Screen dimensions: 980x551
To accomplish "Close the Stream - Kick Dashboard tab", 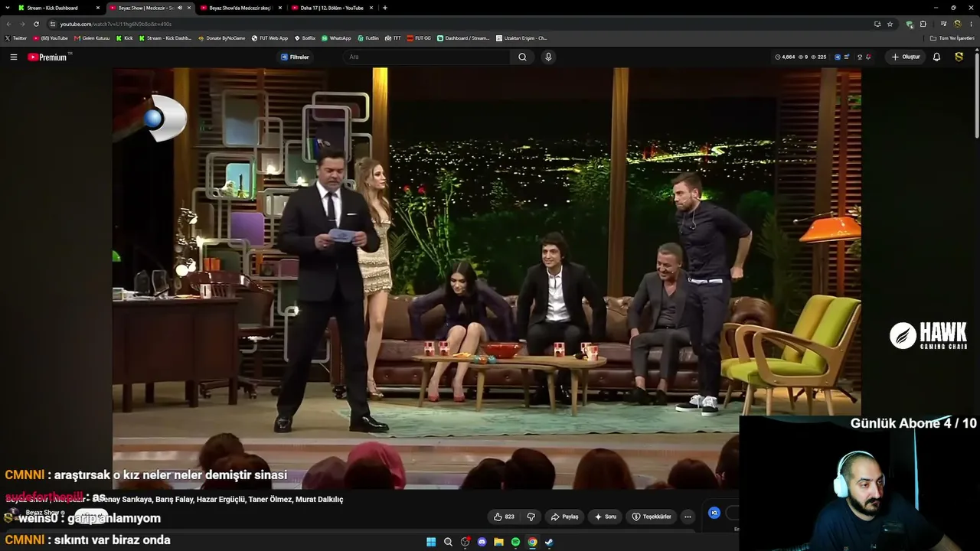I will click(x=98, y=8).
